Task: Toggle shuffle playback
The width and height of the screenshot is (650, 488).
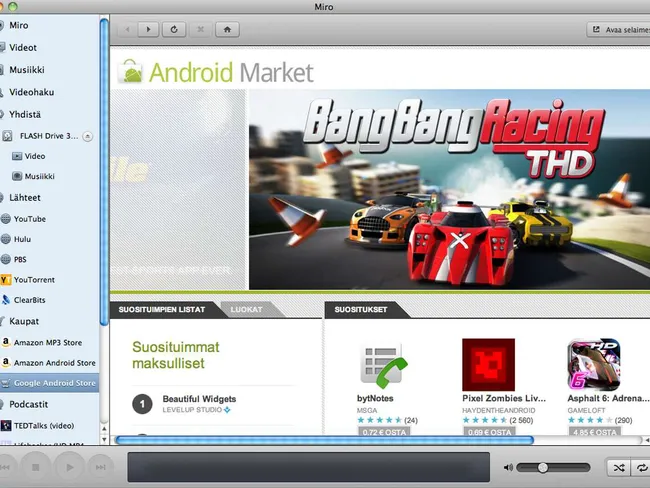Action: coord(618,468)
